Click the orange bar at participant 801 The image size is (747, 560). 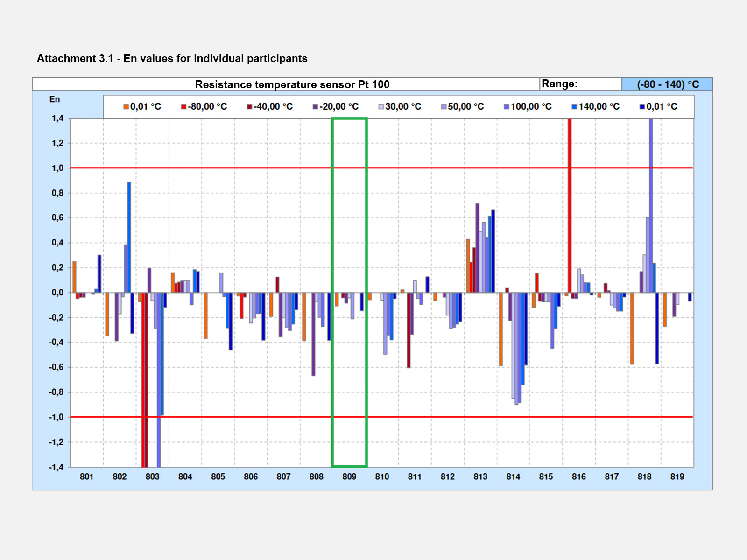click(74, 277)
